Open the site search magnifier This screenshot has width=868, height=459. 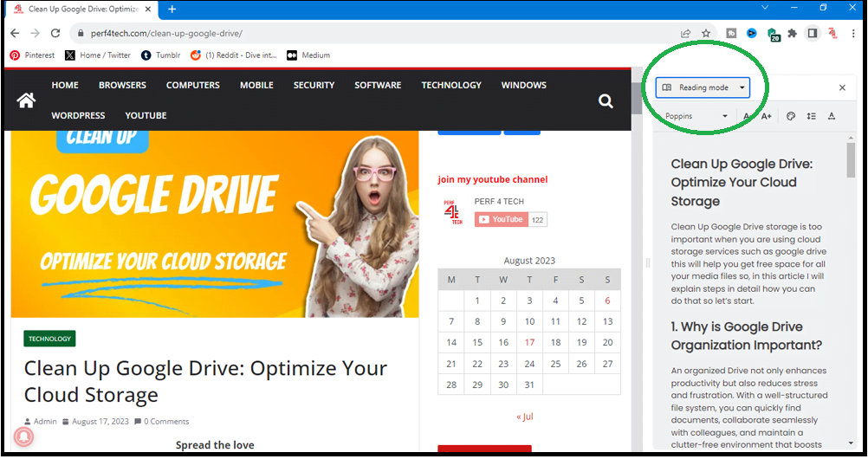coord(606,100)
